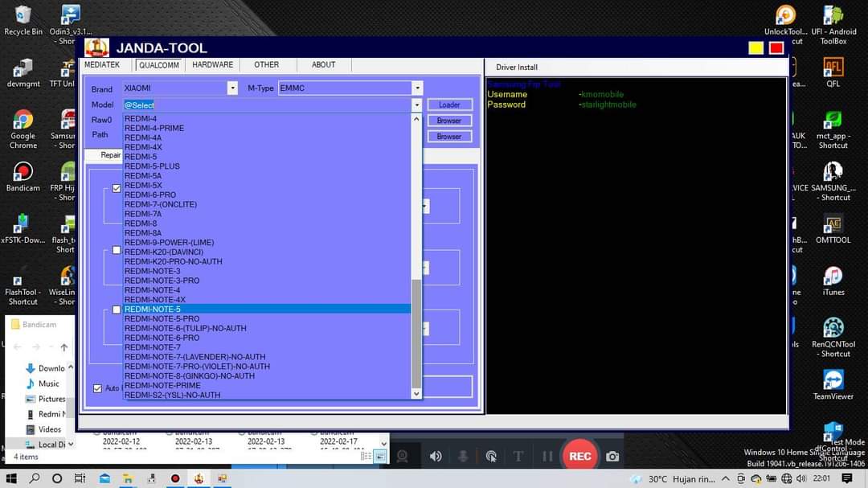Image resolution: width=868 pixels, height=488 pixels.
Task: Click Bandicam webcam overlay icon
Action: point(403,457)
